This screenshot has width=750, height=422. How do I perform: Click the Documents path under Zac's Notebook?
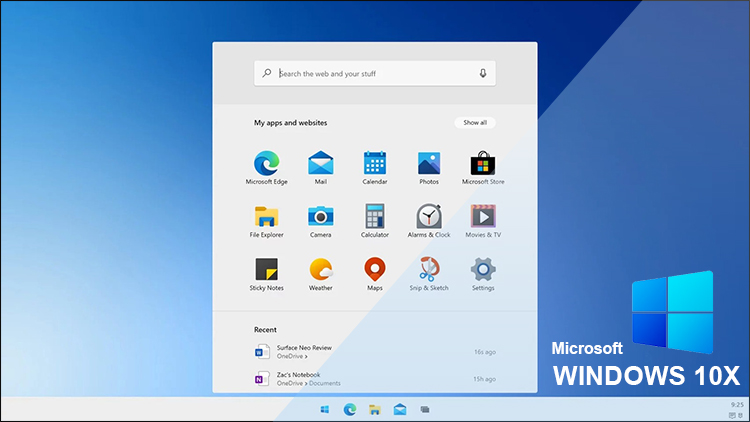click(325, 383)
